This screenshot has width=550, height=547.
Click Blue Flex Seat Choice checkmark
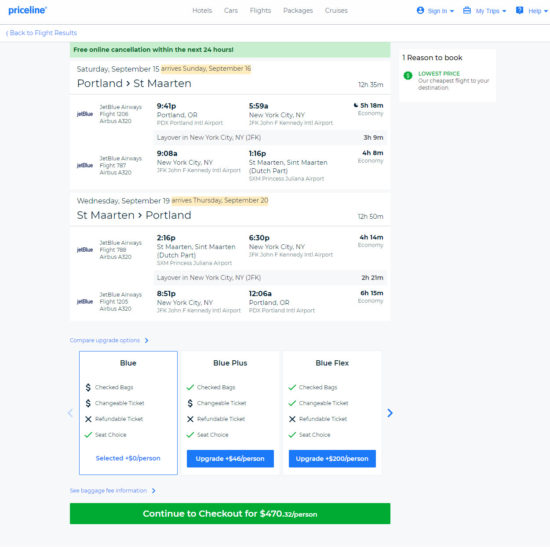tap(292, 435)
